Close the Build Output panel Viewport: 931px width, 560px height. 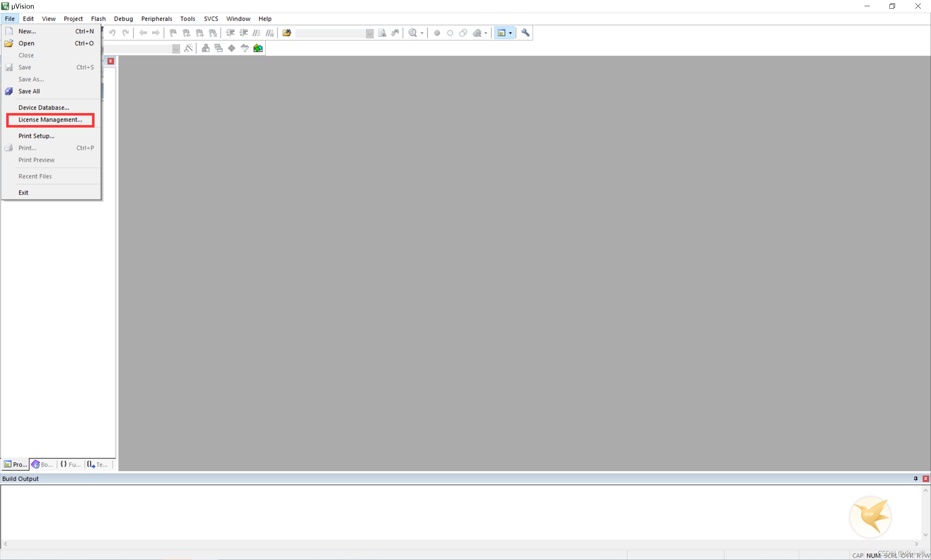[x=925, y=479]
